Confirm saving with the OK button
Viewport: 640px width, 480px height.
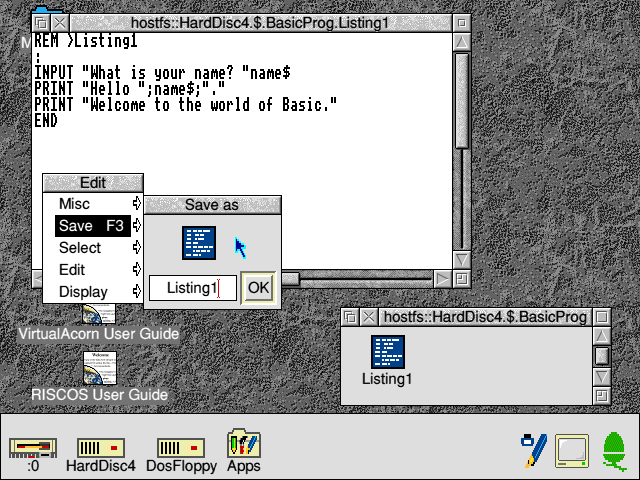pyautogui.click(x=258, y=288)
